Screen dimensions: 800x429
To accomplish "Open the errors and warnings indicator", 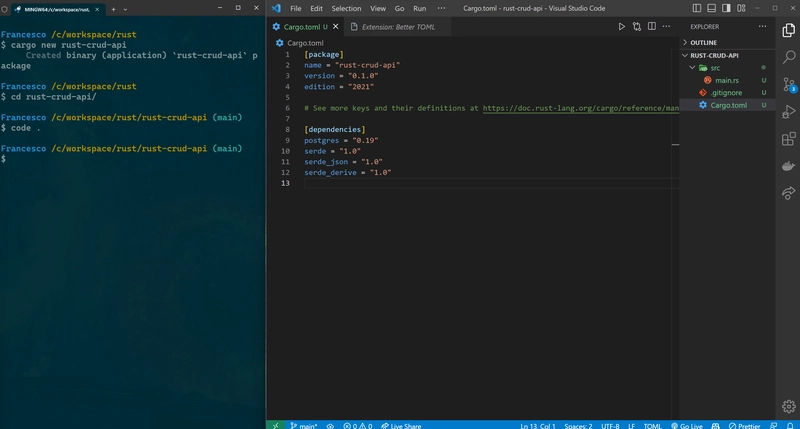I will [x=358, y=426].
